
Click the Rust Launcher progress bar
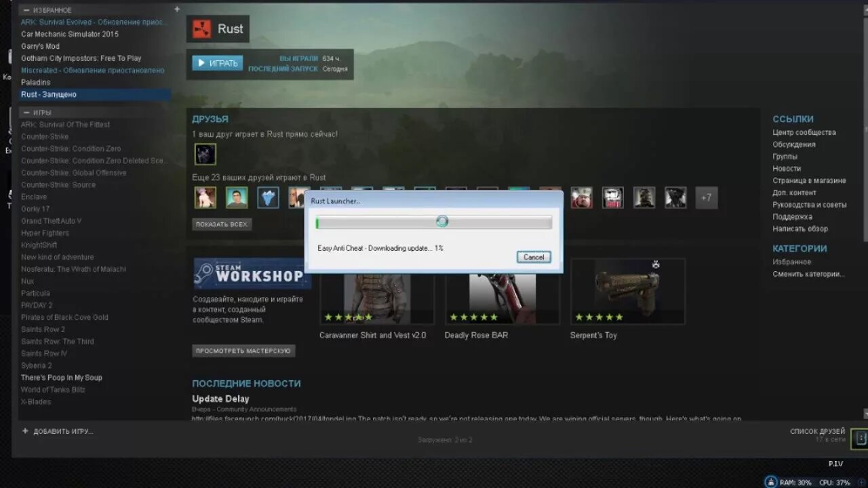(x=434, y=222)
